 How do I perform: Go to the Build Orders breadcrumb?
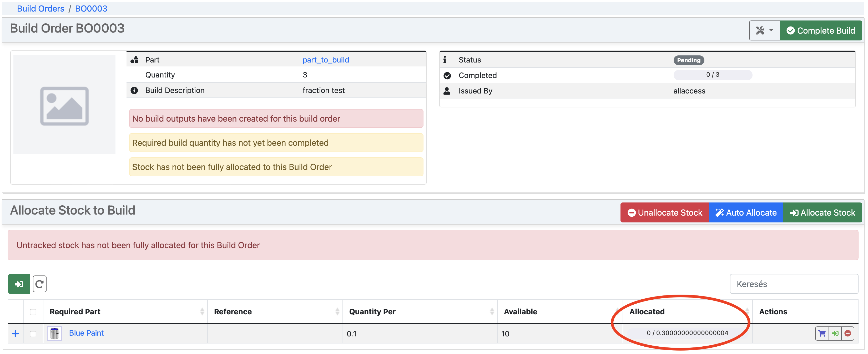(x=41, y=8)
